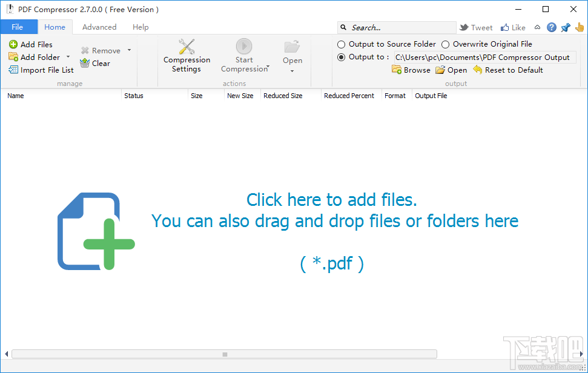This screenshot has width=588, height=373.
Task: Click the Reset to Default arrow icon
Action: pos(477,70)
